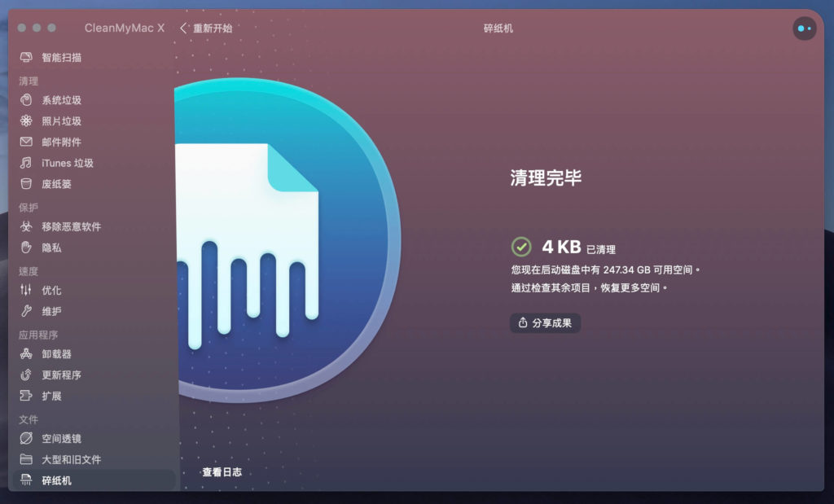
Task: Open the assistant dots icon at top right
Action: click(804, 28)
